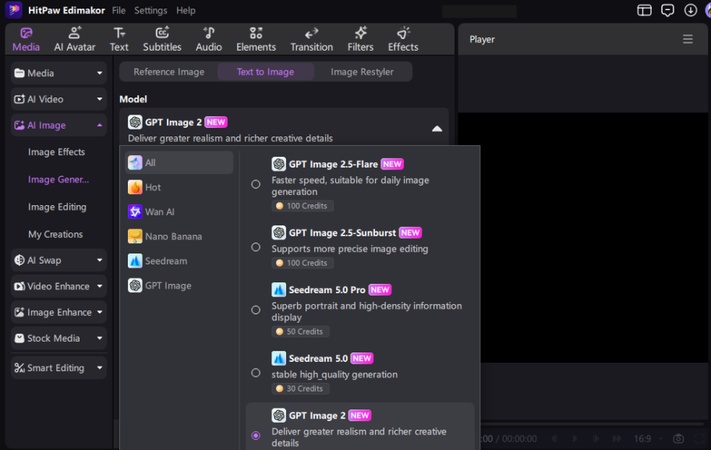The width and height of the screenshot is (711, 450).
Task: Open the Filters tool
Action: [360, 39]
